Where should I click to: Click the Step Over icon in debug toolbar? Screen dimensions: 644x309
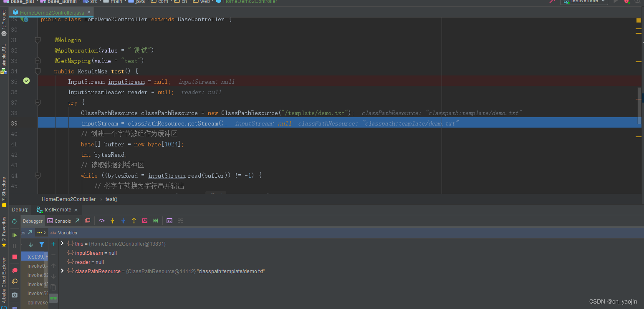pyautogui.click(x=101, y=221)
